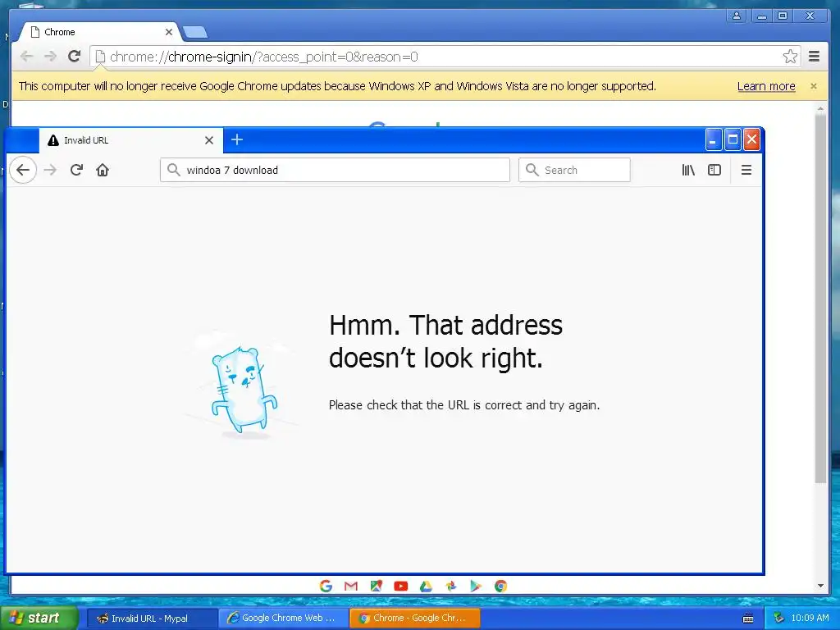The width and height of the screenshot is (840, 630).
Task: Select the Invalid URL tab
Action: click(x=130, y=140)
